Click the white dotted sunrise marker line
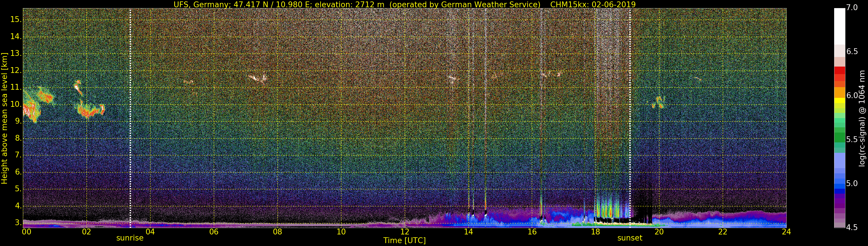 click(x=130, y=118)
